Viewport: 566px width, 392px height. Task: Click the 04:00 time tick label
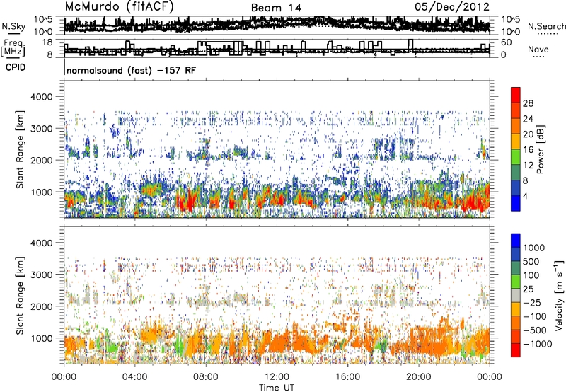click(x=134, y=377)
